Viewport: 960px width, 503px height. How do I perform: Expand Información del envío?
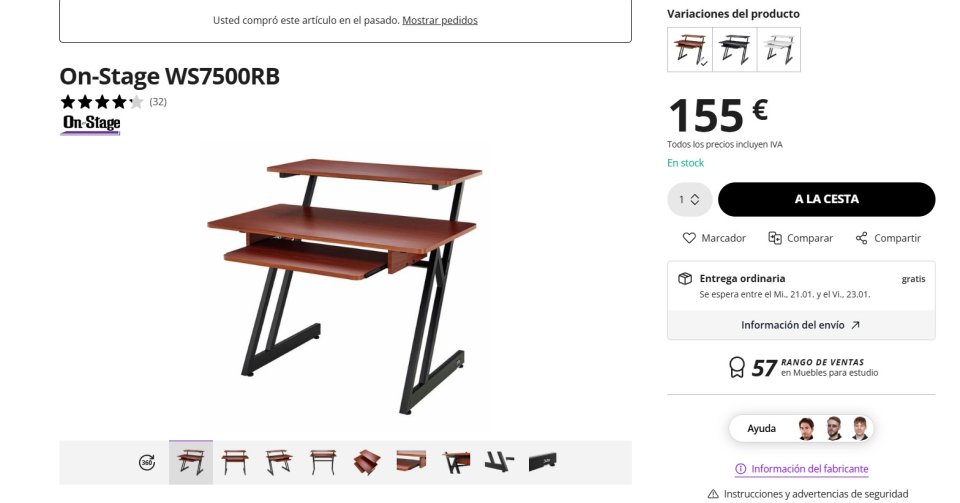[801, 325]
